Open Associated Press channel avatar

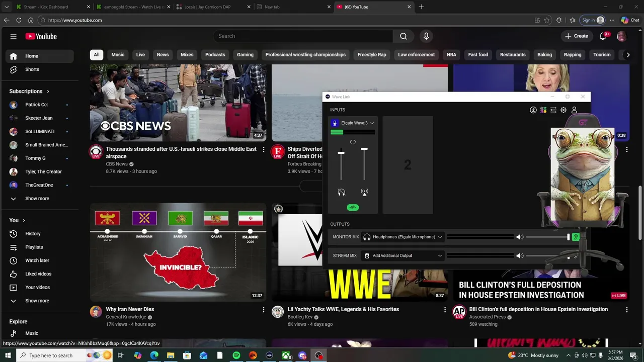click(459, 312)
